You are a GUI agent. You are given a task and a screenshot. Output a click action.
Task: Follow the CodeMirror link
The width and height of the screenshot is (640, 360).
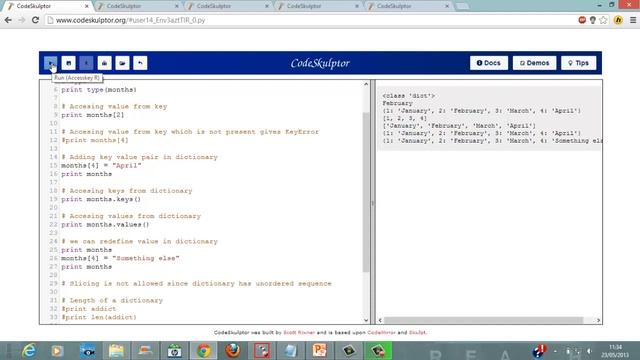click(381, 333)
